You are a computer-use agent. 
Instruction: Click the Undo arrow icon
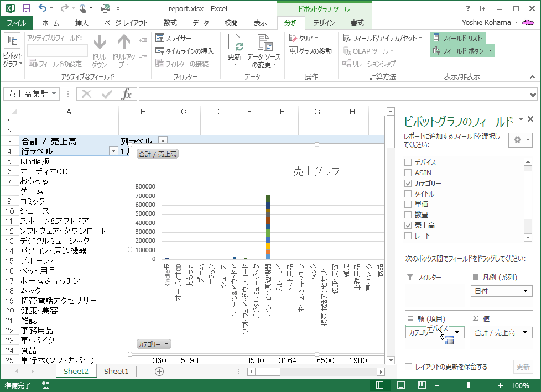pos(43,8)
